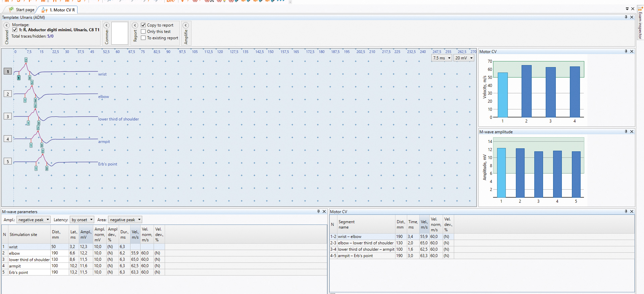644x294 pixels.
Task: Collapse the Amplifier section arrow
Action: pos(185,26)
